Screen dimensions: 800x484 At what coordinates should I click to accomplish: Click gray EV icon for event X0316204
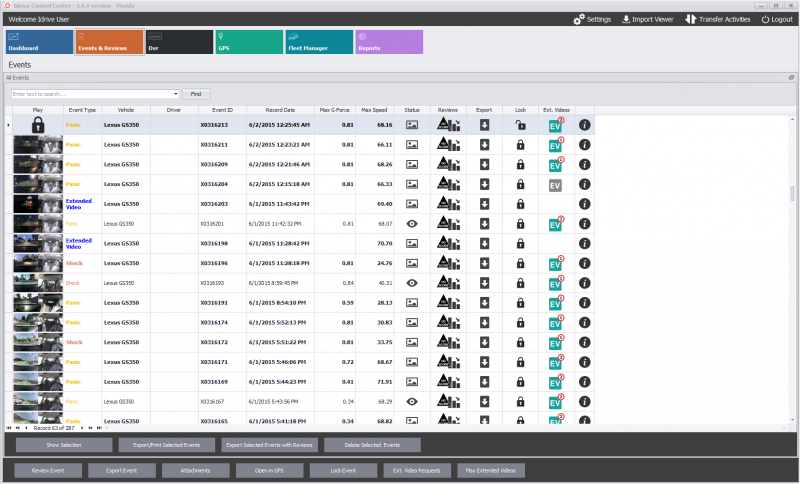(555, 185)
